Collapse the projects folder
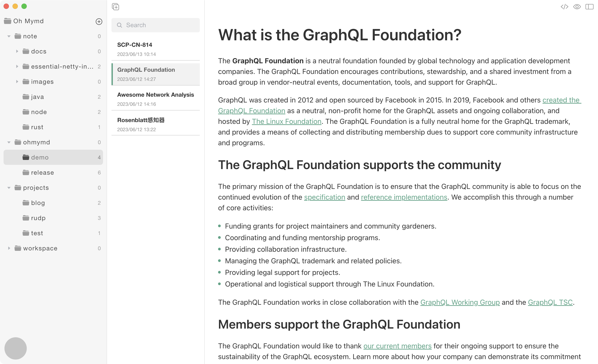This screenshot has height=364, width=598. pyautogui.click(x=9, y=188)
